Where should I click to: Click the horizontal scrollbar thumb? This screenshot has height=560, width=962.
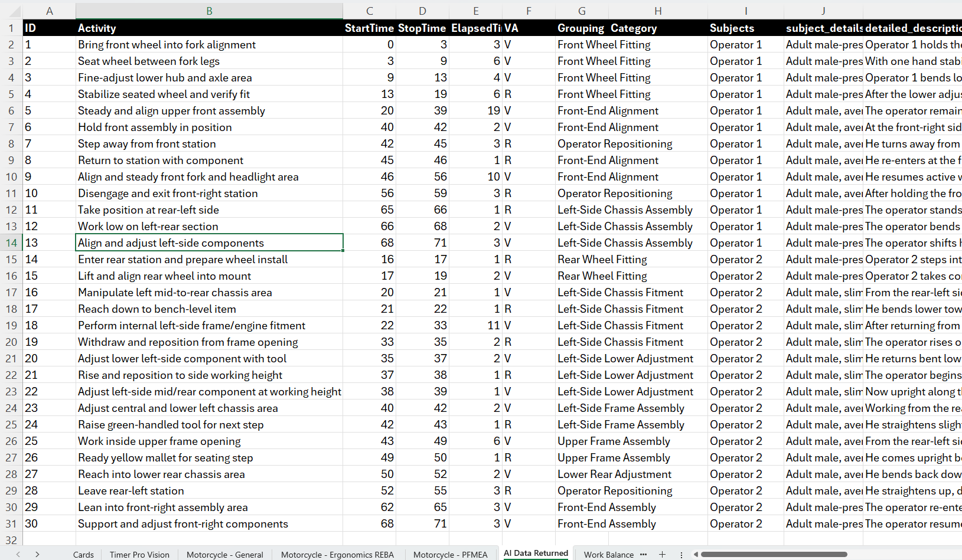(x=774, y=554)
